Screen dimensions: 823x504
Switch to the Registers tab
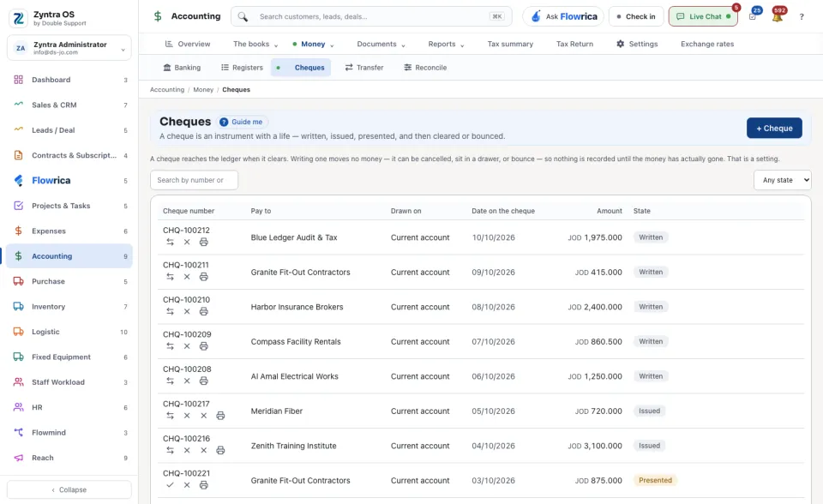[x=242, y=68]
